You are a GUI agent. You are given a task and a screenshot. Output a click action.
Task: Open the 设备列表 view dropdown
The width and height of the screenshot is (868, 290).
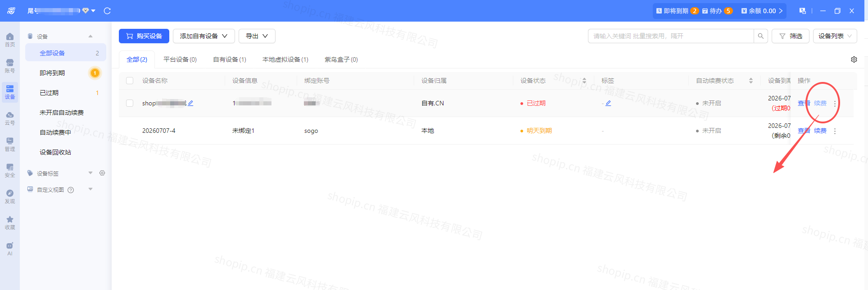tap(835, 36)
